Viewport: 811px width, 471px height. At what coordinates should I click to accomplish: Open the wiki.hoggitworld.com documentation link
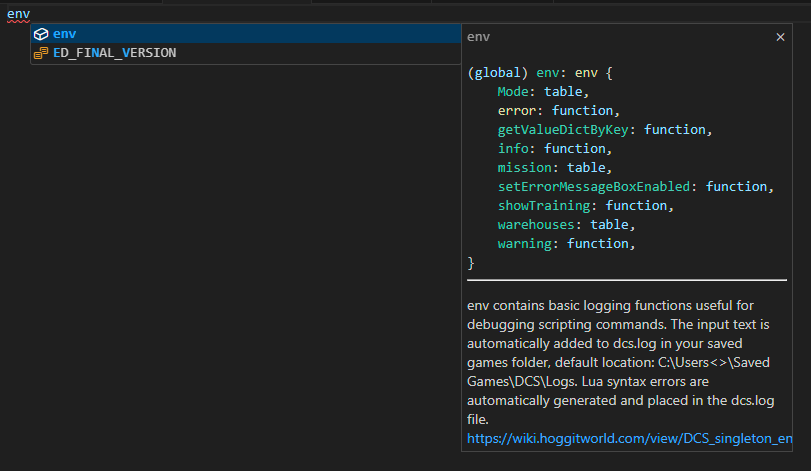[629, 438]
